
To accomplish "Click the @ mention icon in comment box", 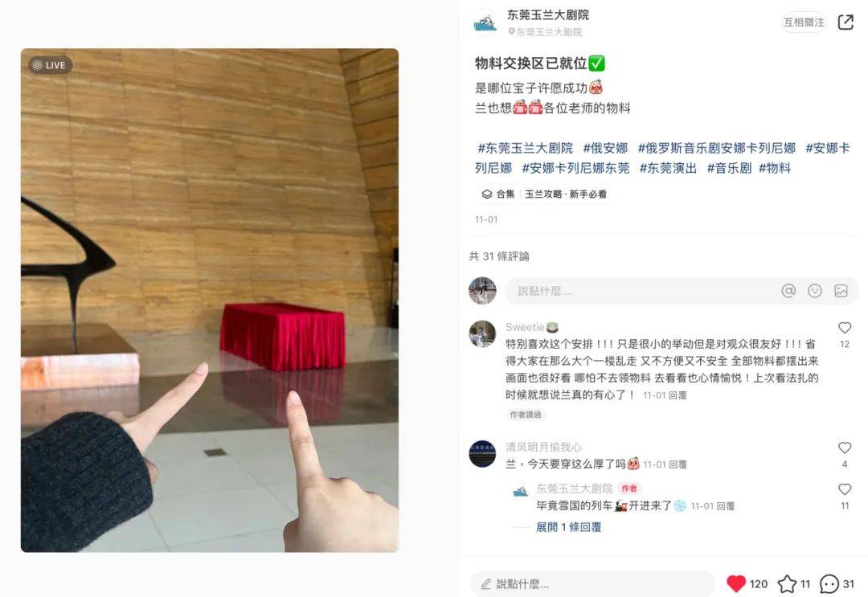I will click(x=788, y=291).
